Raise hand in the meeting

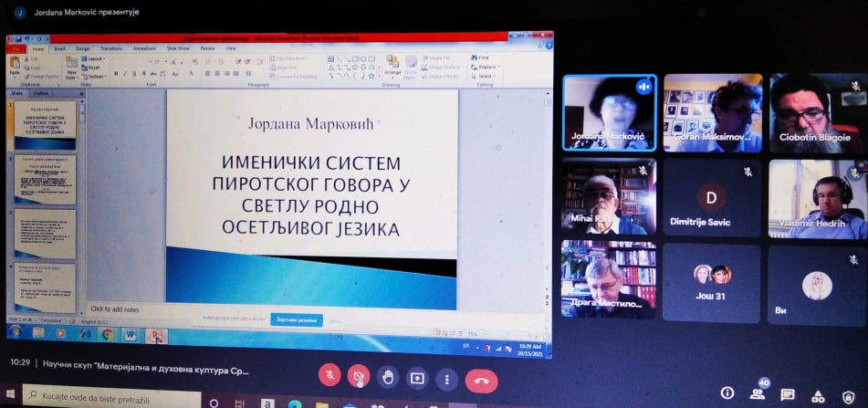click(x=388, y=377)
